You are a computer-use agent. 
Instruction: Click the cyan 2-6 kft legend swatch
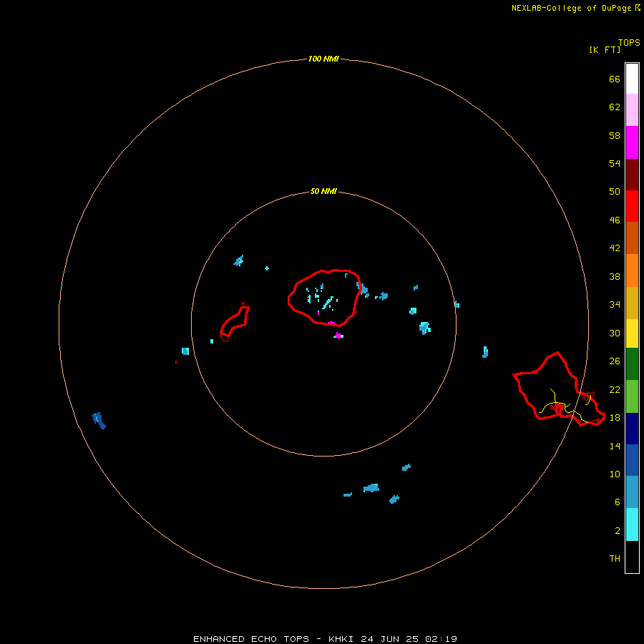632,525
